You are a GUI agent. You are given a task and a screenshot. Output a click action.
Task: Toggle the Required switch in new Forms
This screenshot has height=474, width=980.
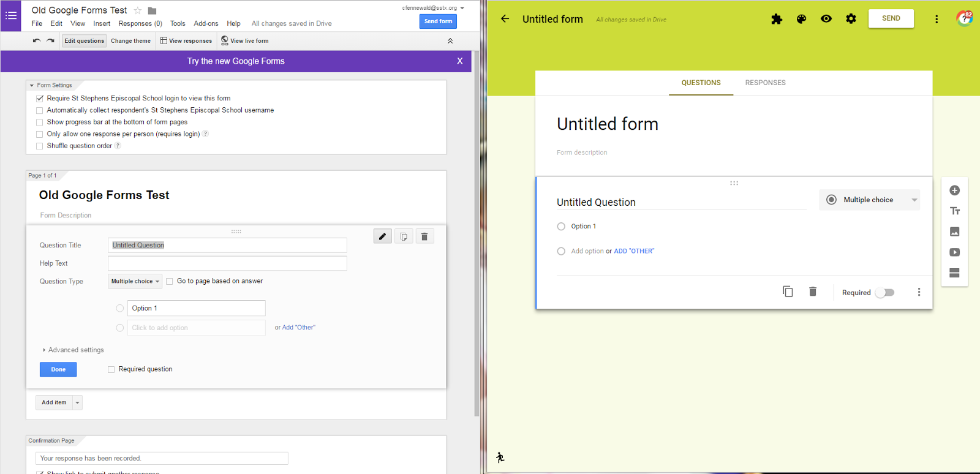click(885, 293)
